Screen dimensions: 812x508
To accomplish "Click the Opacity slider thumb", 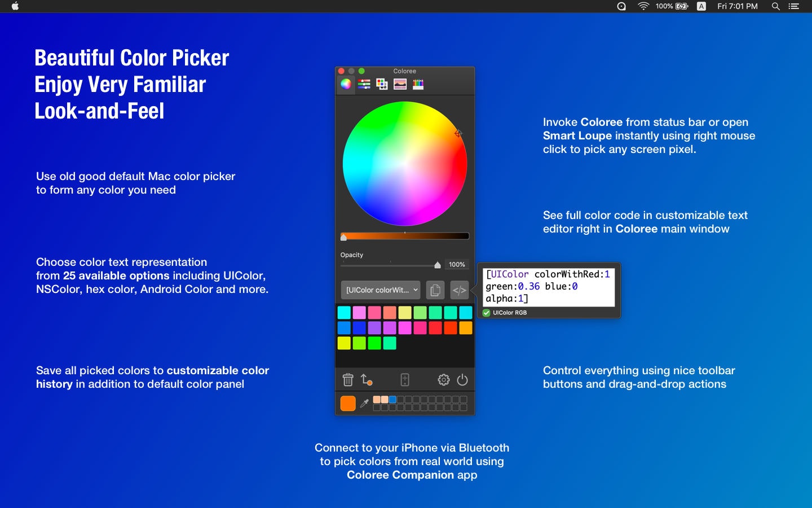I will tap(438, 265).
